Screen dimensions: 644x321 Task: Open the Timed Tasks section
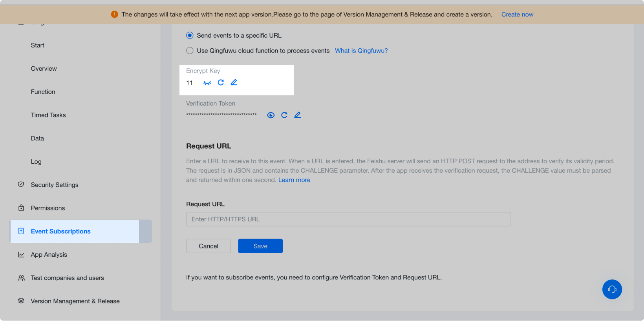coord(48,115)
